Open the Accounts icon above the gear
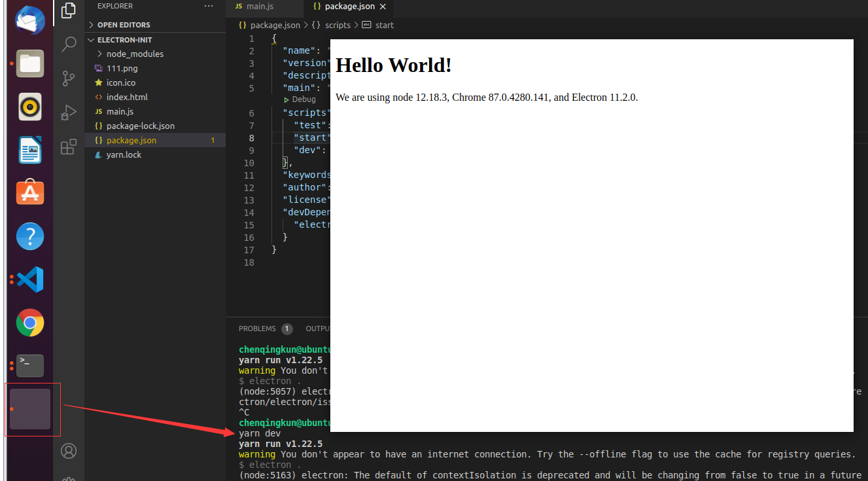The height and width of the screenshot is (481, 868). (68, 450)
